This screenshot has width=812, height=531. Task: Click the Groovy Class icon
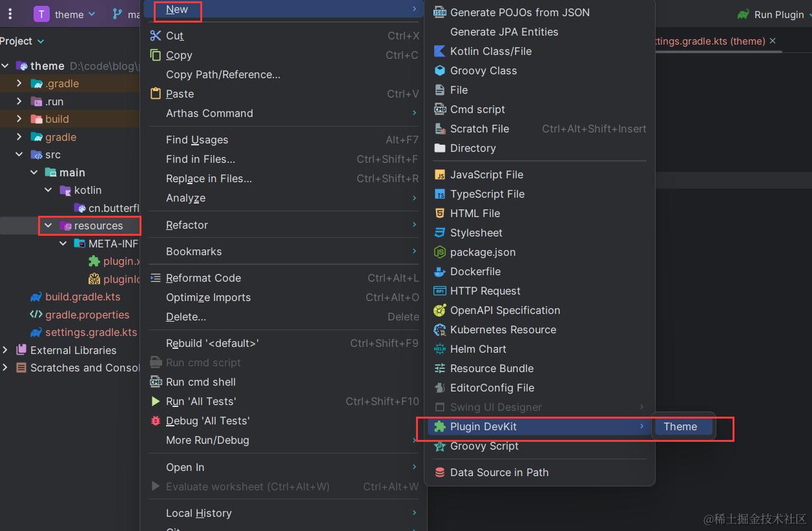pyautogui.click(x=440, y=70)
